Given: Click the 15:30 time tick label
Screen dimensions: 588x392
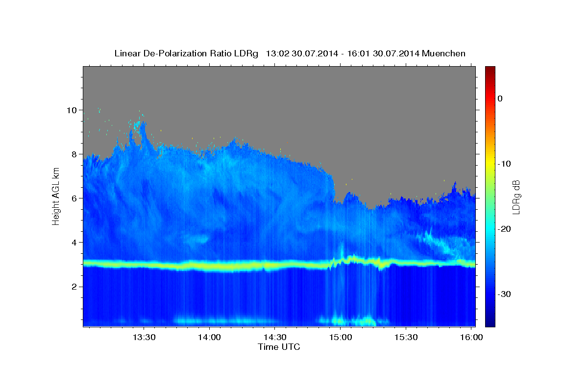Looking at the screenshot, I should click(x=406, y=338).
